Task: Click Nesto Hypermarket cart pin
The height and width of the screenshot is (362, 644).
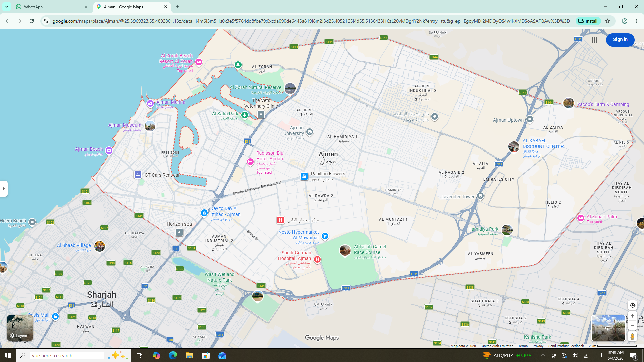Action: coord(325,236)
